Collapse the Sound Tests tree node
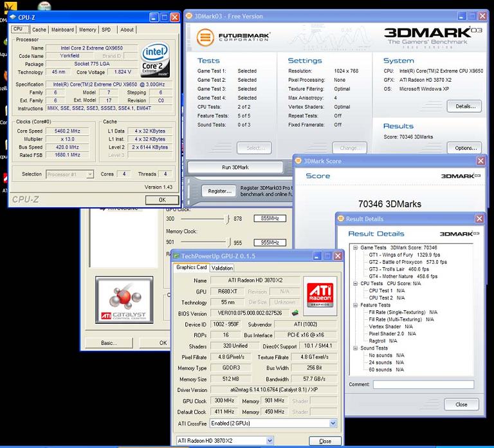The image size is (494, 448). (x=355, y=348)
